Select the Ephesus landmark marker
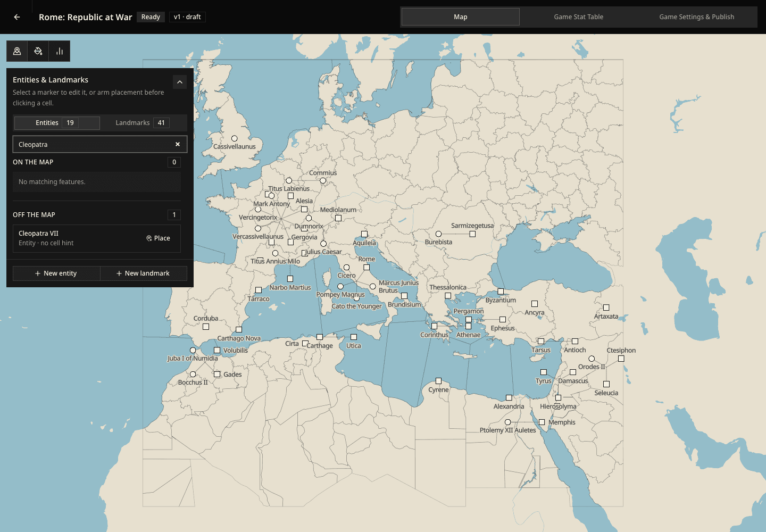This screenshot has height=532, width=766. [503, 320]
